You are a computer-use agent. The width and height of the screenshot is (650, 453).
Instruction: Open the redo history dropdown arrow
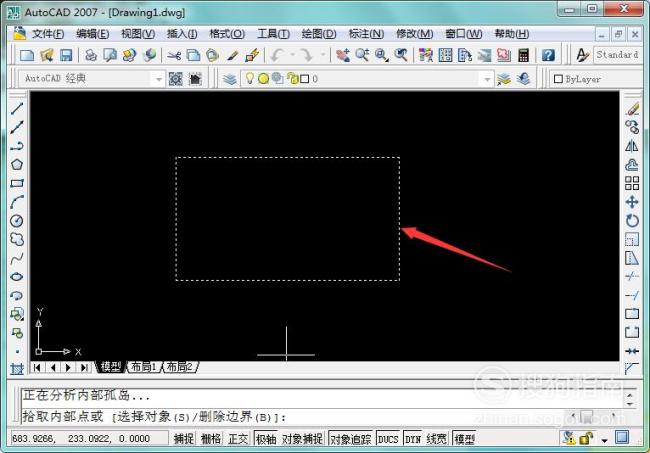323,55
